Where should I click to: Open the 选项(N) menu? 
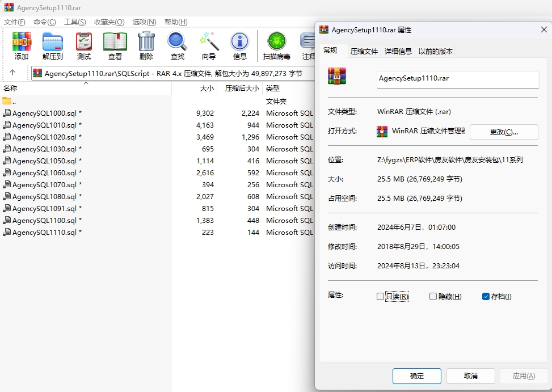tap(144, 22)
